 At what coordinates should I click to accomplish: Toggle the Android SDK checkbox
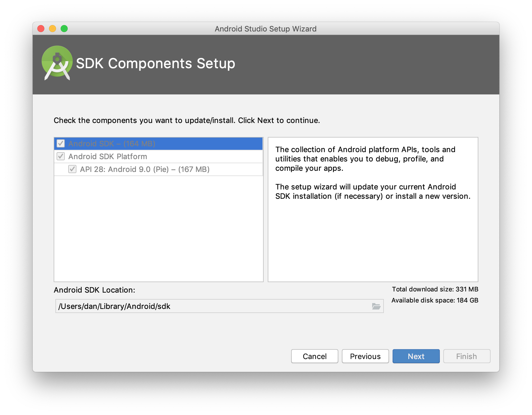point(60,143)
